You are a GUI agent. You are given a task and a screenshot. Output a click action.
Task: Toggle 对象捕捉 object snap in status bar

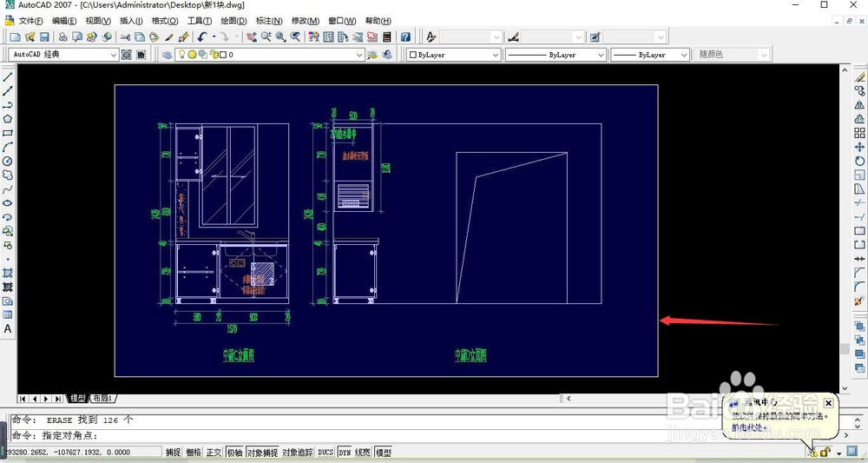262,453
